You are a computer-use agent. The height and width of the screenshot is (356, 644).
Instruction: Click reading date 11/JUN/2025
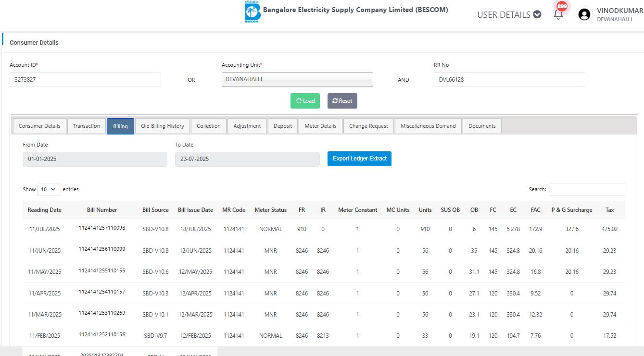[x=45, y=251]
